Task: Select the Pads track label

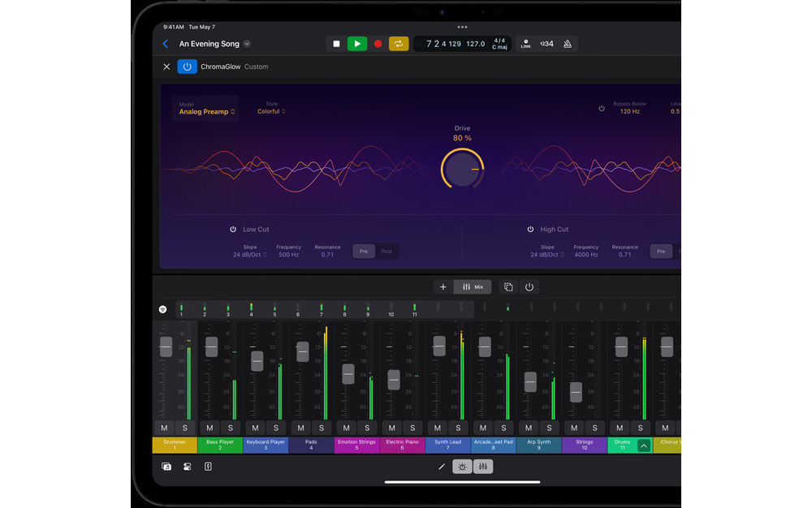Action: click(311, 445)
